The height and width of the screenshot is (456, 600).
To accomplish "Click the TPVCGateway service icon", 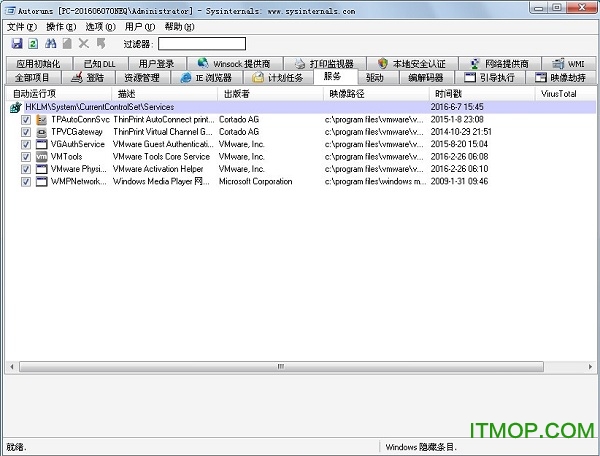I will click(41, 132).
